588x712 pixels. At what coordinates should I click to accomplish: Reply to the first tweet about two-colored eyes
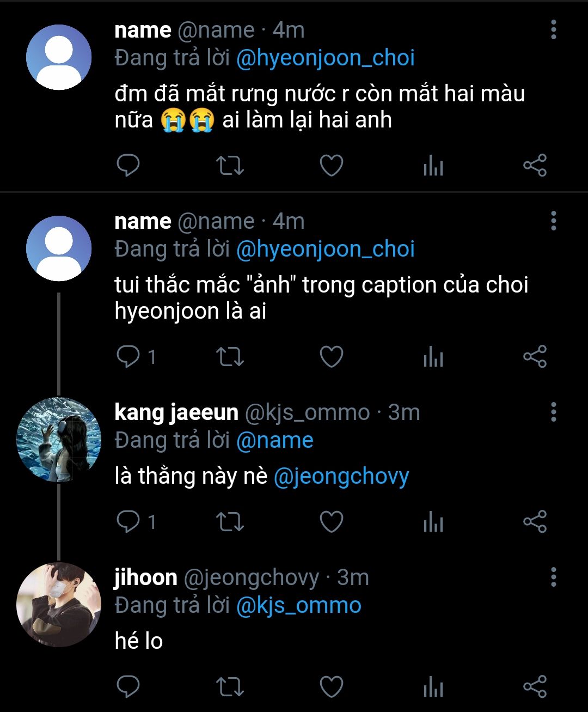(x=128, y=166)
